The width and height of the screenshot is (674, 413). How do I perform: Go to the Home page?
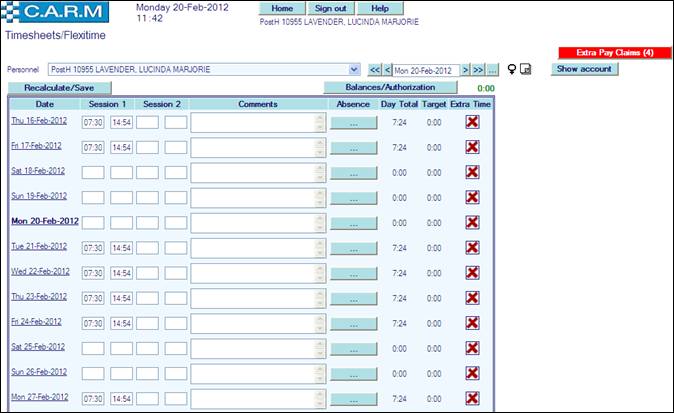(x=281, y=8)
